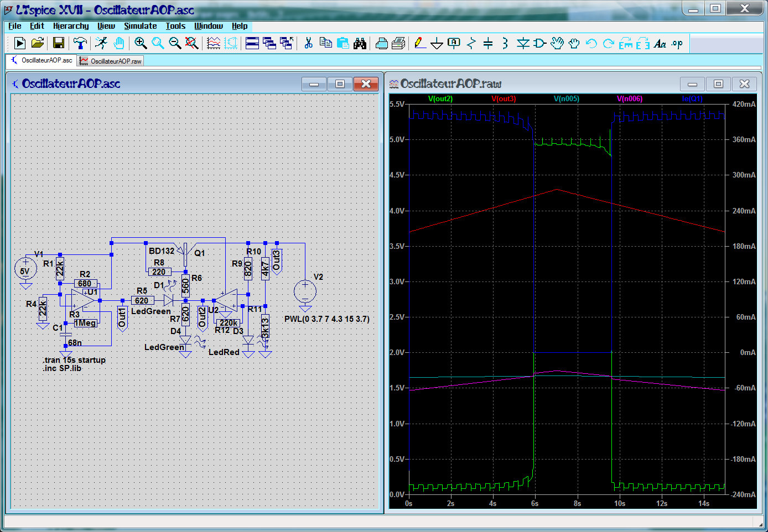The image size is (768, 532).
Task: Click the 6s tick on time axis
Action: (535, 504)
